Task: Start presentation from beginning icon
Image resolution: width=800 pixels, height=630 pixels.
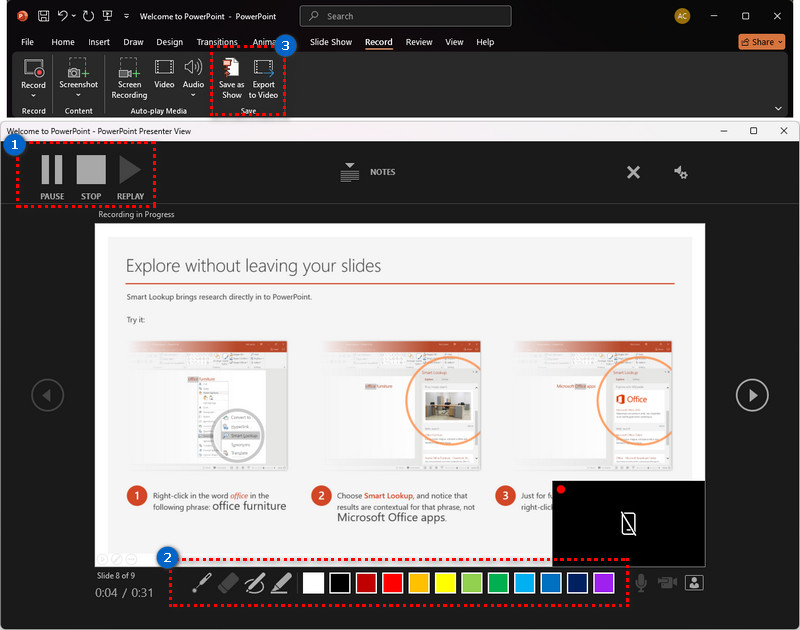Action: [x=107, y=16]
